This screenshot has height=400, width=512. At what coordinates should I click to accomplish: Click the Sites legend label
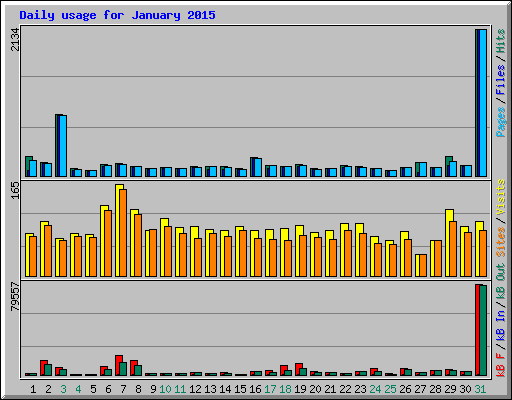pos(501,242)
